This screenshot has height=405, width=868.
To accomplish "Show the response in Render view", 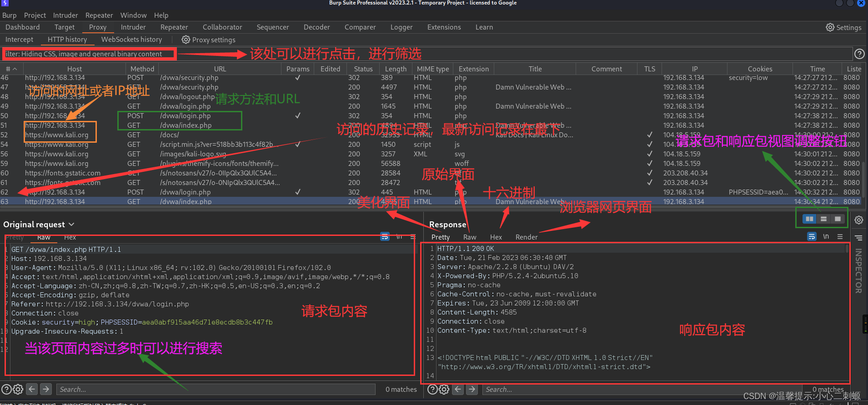I will point(527,237).
